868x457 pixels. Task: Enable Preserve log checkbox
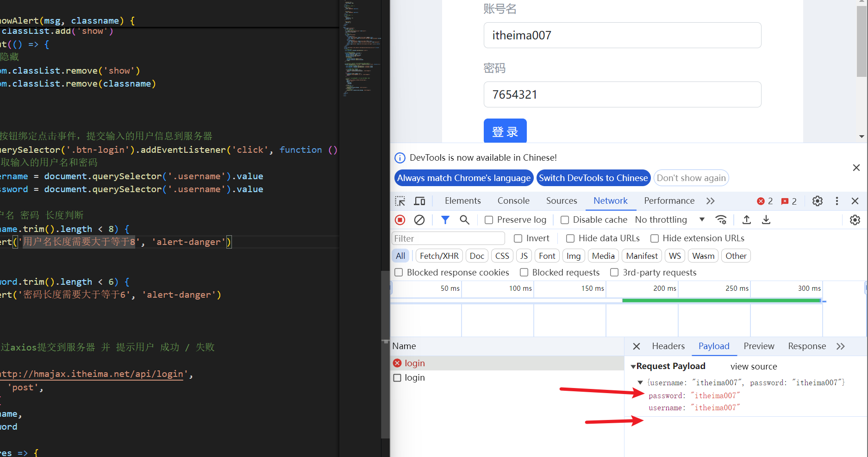click(489, 220)
